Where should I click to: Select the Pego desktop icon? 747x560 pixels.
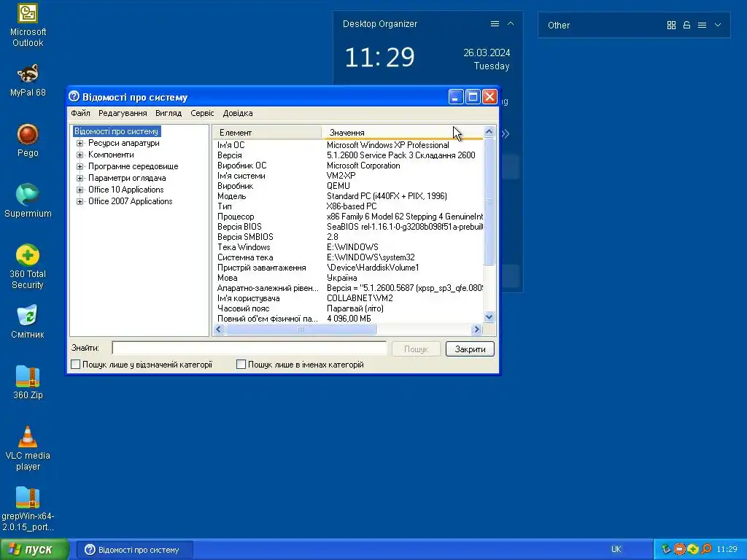tap(28, 141)
